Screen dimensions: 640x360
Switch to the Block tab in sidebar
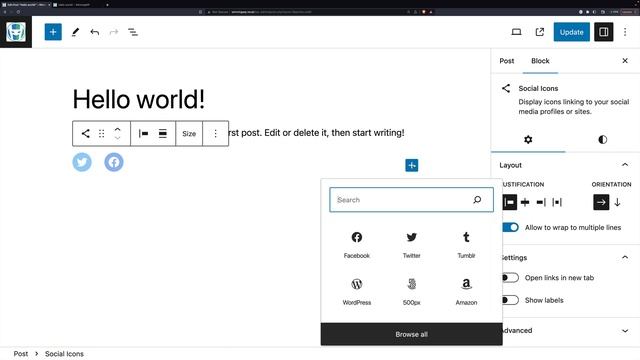pos(540,61)
